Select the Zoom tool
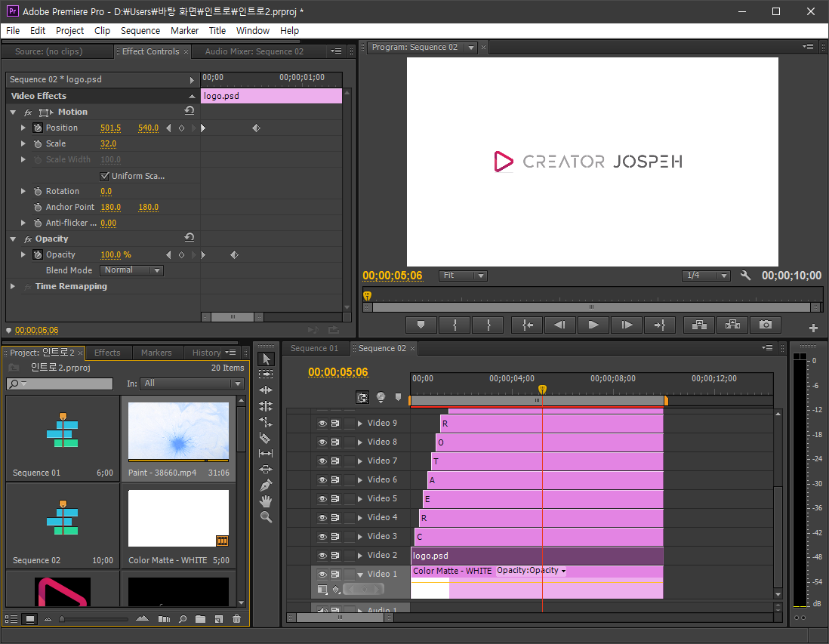 (x=266, y=516)
